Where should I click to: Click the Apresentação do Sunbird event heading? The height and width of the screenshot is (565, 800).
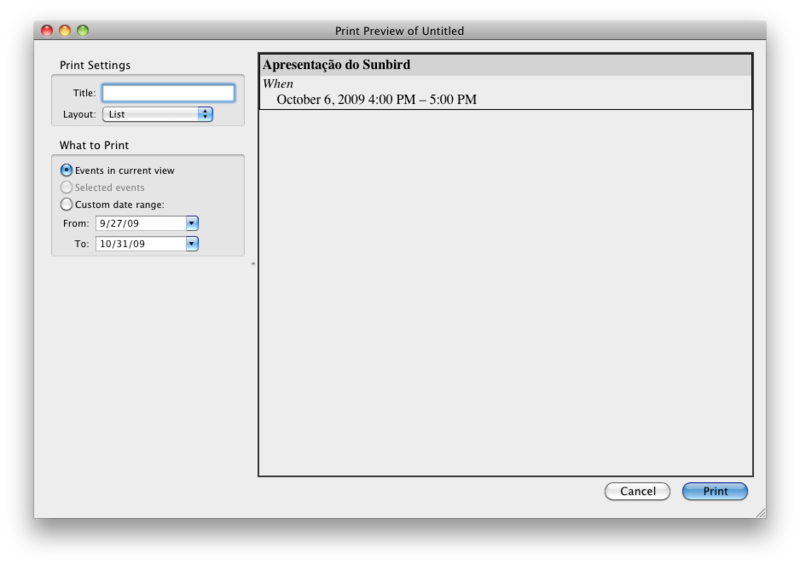(x=336, y=65)
